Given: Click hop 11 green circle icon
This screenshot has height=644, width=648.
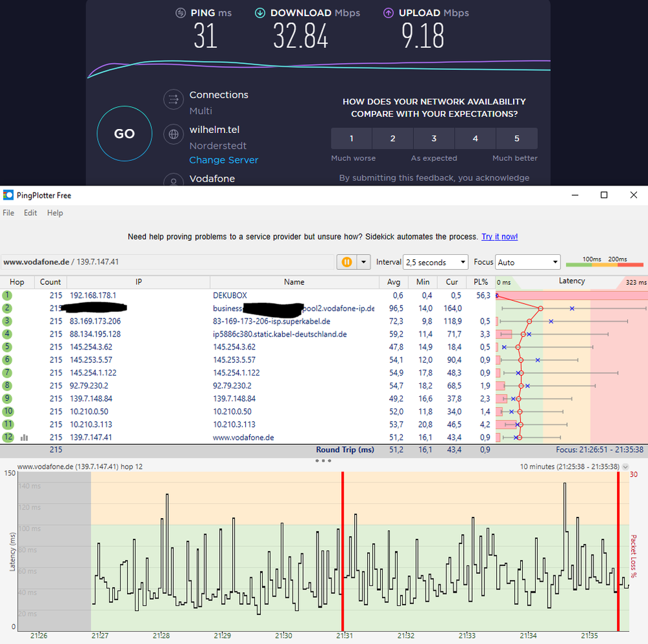Looking at the screenshot, I should point(8,424).
